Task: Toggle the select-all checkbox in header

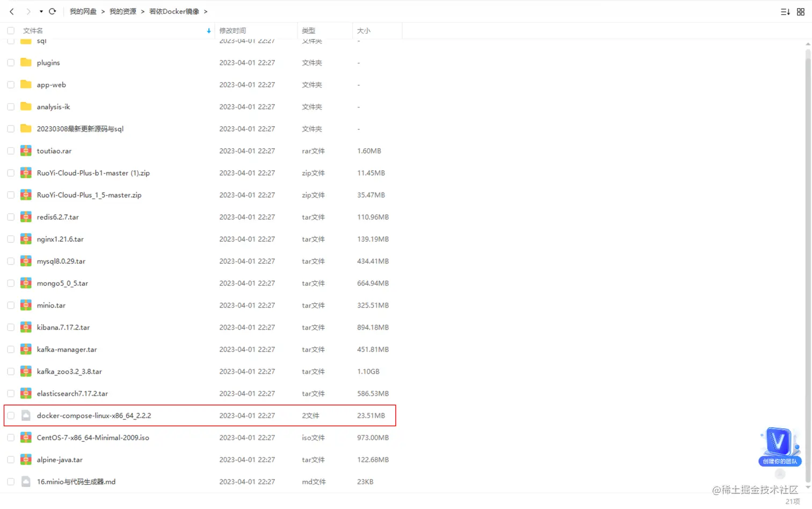Action: point(11,31)
